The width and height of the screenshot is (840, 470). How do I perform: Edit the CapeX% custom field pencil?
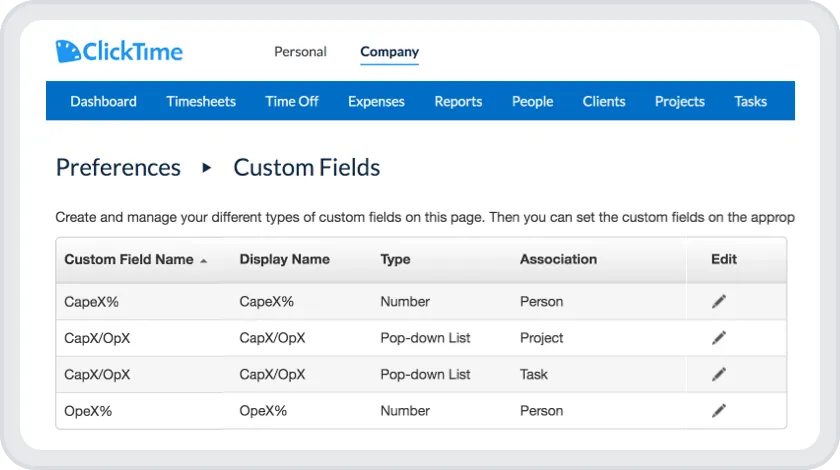tap(718, 302)
